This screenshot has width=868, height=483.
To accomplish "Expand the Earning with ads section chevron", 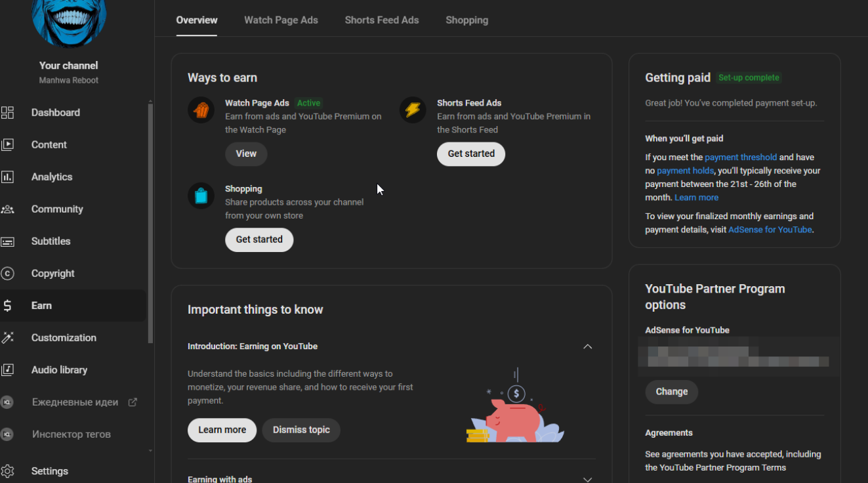I will click(588, 480).
